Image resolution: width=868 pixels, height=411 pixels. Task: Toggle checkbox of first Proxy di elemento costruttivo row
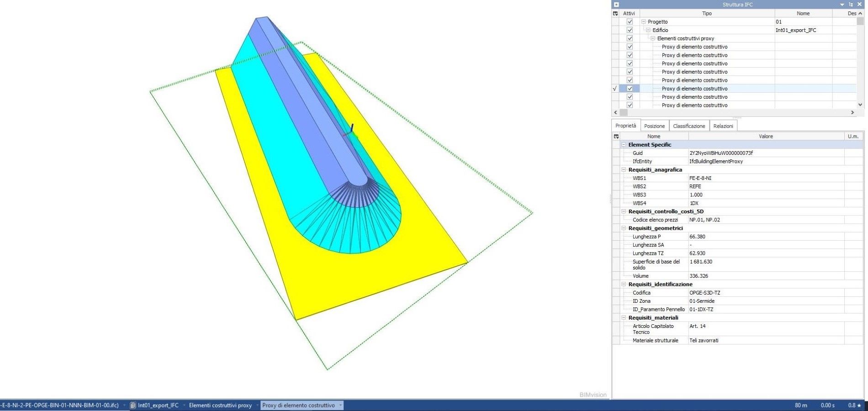point(630,47)
